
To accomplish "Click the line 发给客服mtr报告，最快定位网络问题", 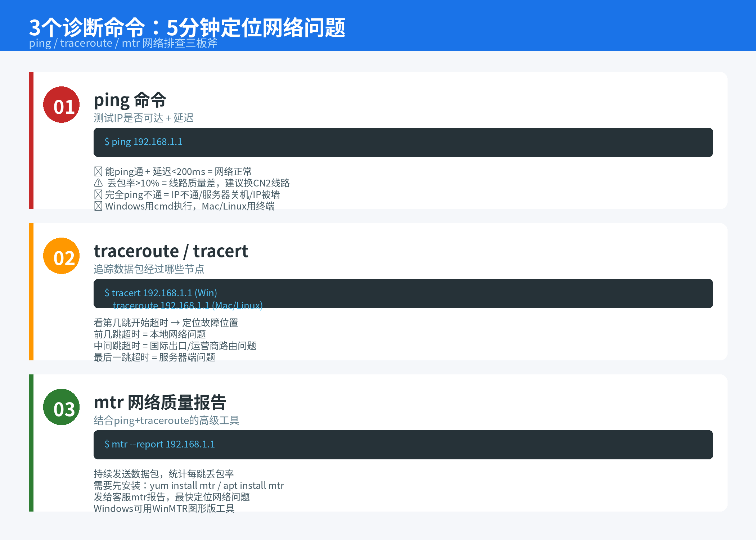I will tap(172, 497).
